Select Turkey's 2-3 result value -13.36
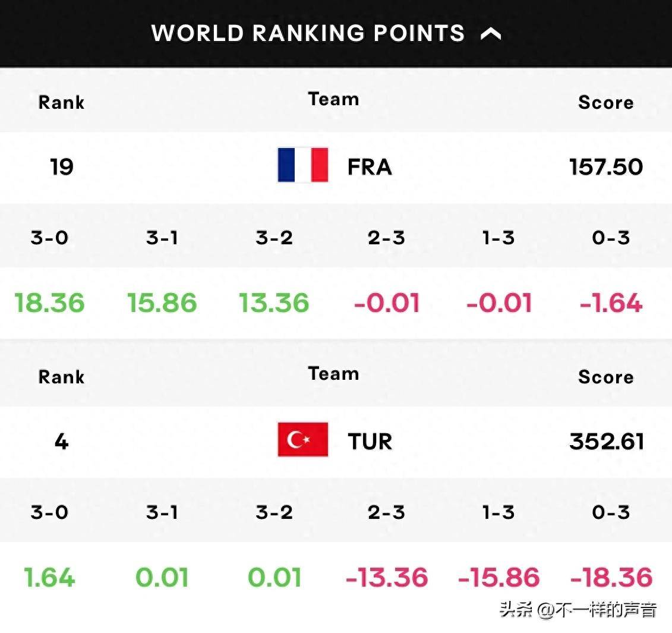The width and height of the screenshot is (672, 633). coord(387,577)
